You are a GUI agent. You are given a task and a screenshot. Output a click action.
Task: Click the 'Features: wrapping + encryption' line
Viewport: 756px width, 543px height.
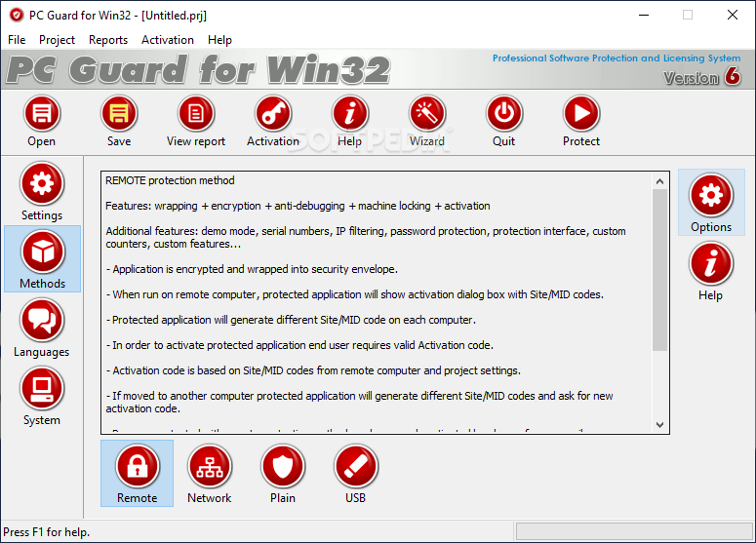tap(298, 207)
